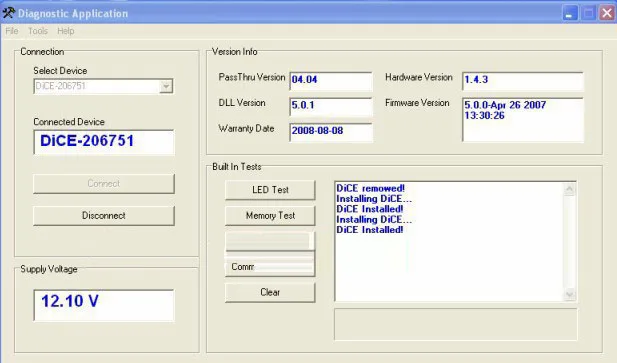
Task: Click the Warranty Date field
Action: click(331, 132)
